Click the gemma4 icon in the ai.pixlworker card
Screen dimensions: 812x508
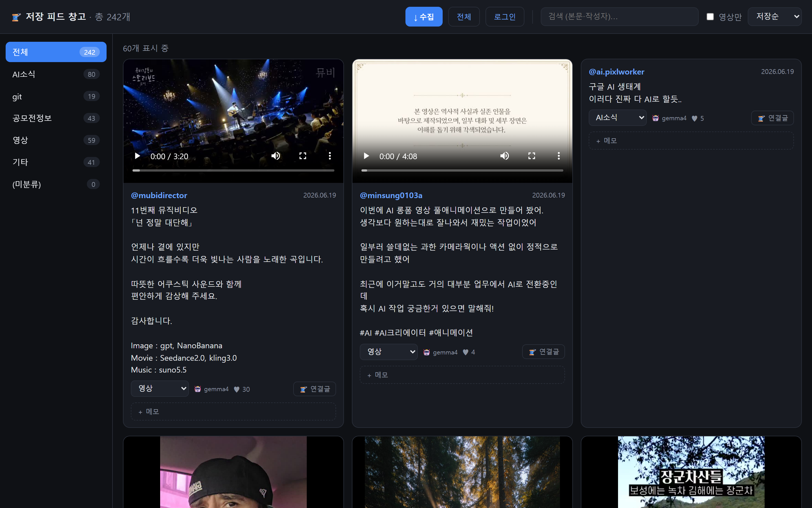tap(655, 118)
